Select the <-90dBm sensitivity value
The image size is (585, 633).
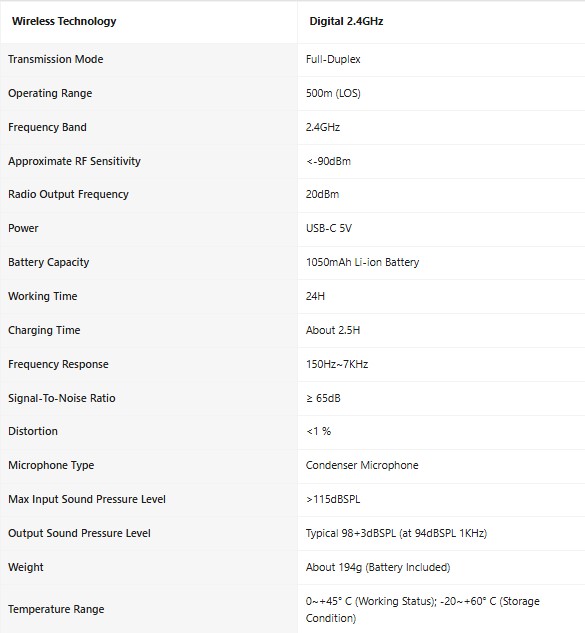pos(328,161)
